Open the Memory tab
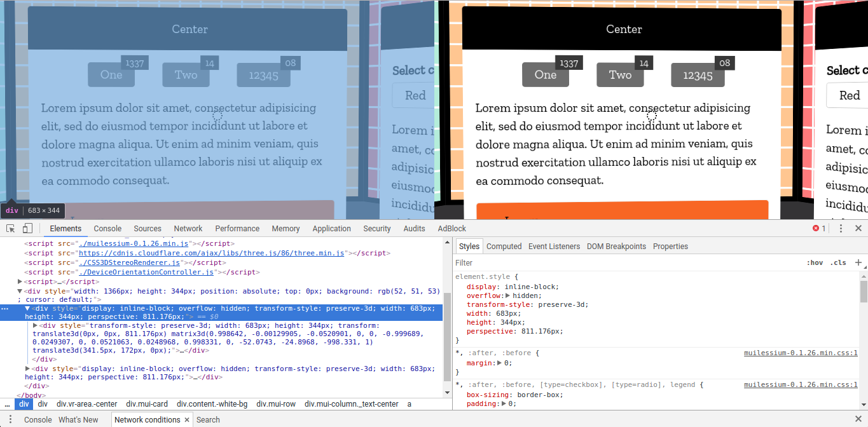 tap(286, 229)
